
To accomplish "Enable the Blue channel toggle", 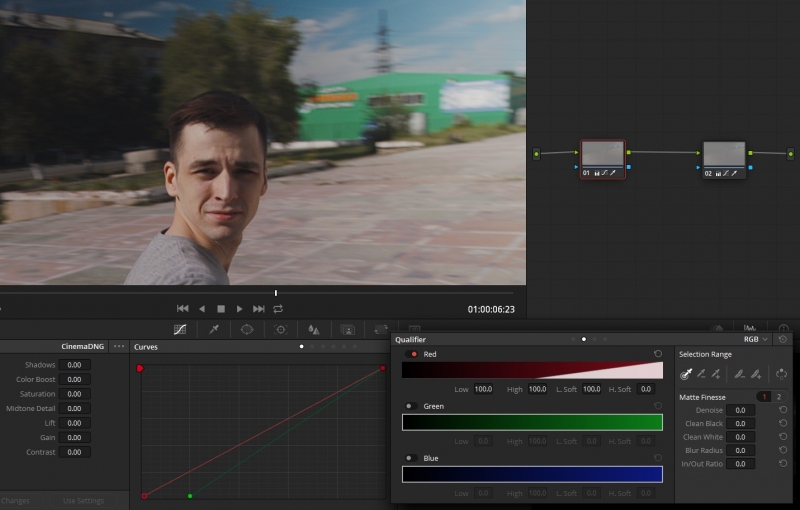I will pyautogui.click(x=410, y=458).
